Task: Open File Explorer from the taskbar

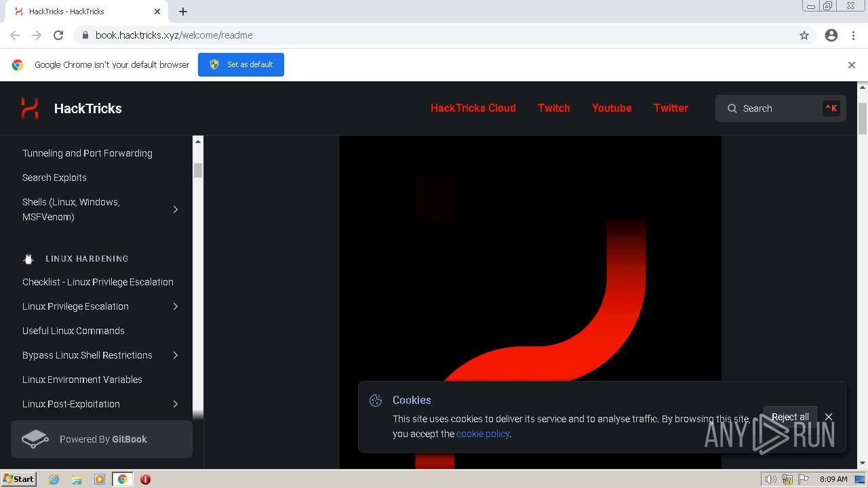Action: click(x=77, y=479)
